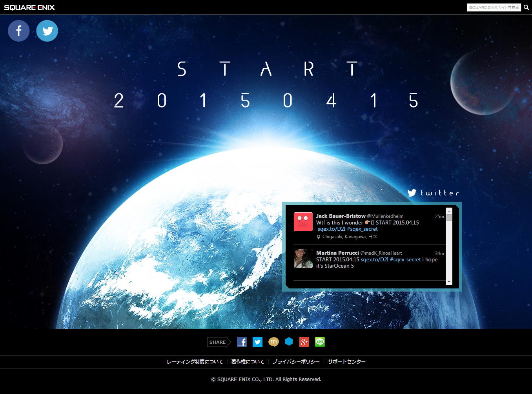Open サポートセンター footer link

pyautogui.click(x=346, y=361)
